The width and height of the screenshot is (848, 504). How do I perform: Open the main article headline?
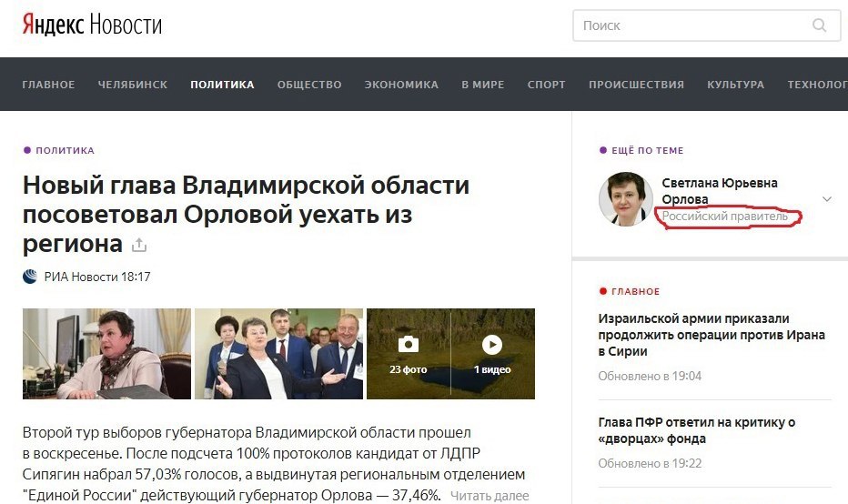point(246,214)
